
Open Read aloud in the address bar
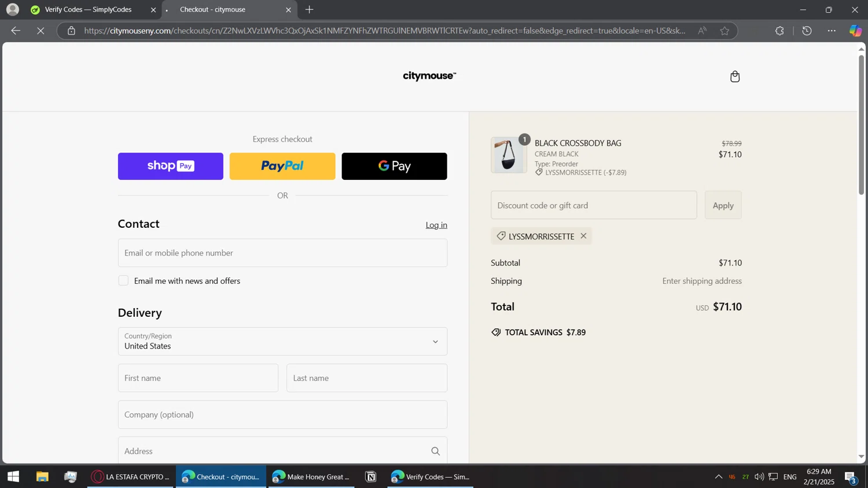[702, 31]
